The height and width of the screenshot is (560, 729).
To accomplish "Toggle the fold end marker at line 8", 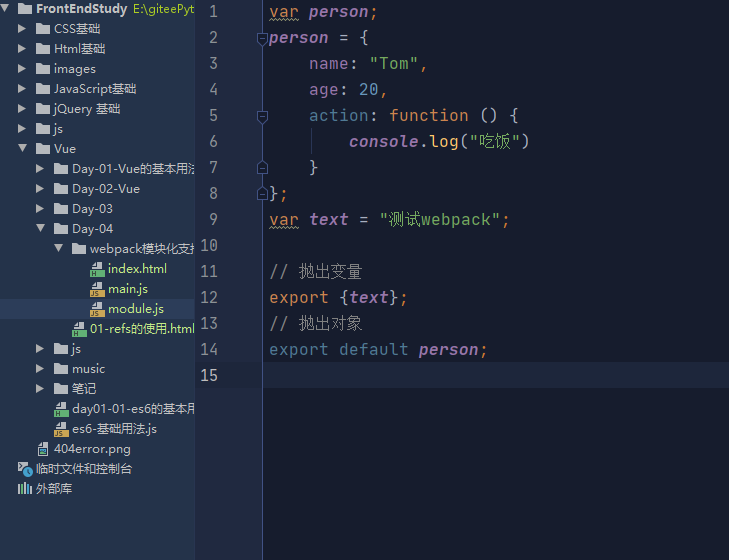I will tap(262, 193).
